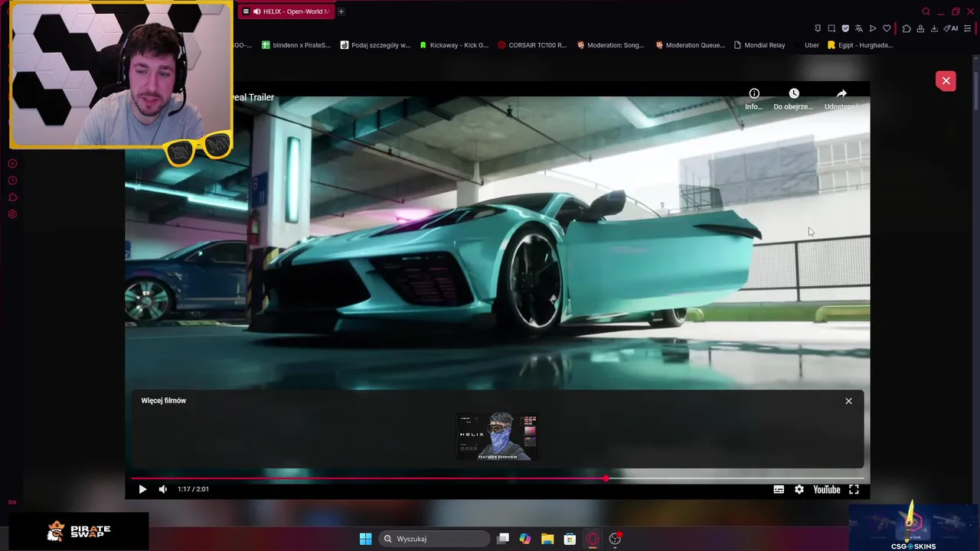The height and width of the screenshot is (551, 980).
Task: Open the video on YouTube
Action: (827, 490)
